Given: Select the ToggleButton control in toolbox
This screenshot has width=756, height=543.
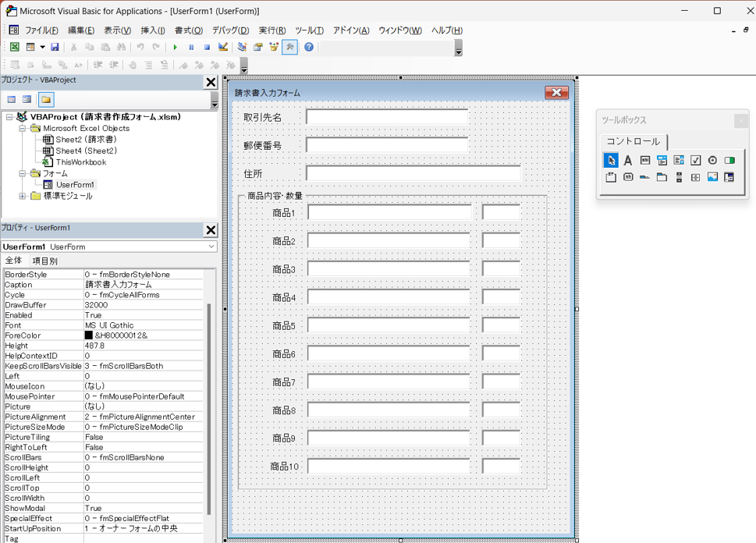Looking at the screenshot, I should coord(729,161).
